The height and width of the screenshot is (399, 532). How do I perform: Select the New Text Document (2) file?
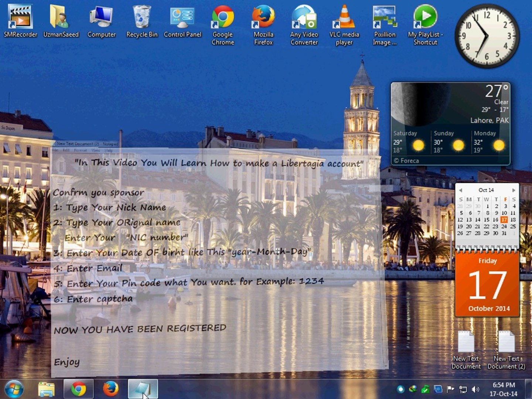click(506, 350)
